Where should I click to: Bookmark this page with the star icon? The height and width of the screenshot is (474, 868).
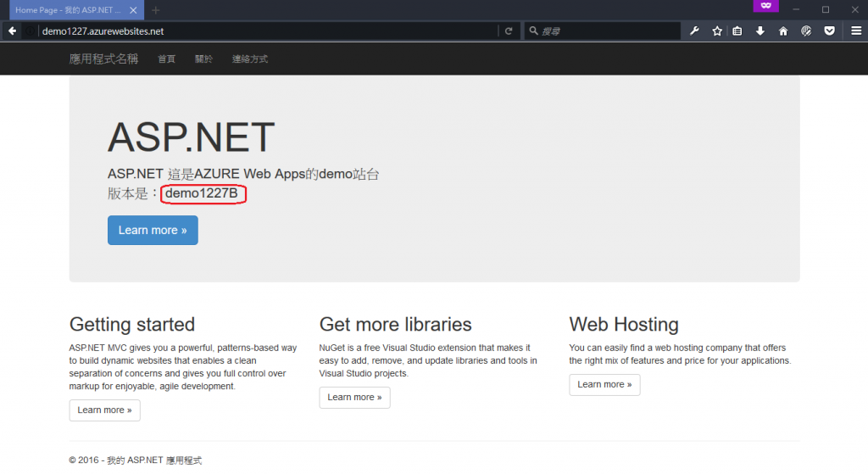(717, 31)
